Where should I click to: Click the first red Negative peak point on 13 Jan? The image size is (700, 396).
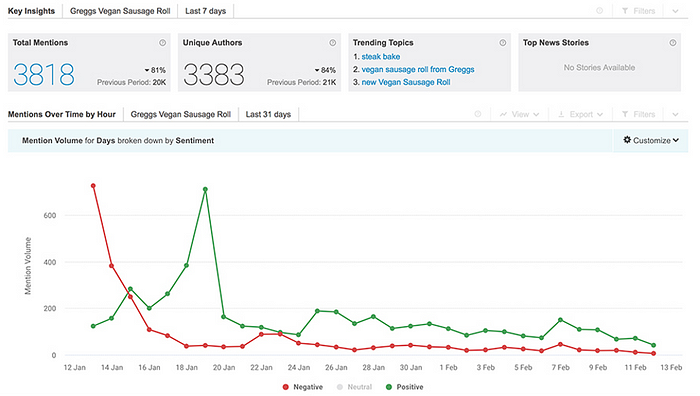[93, 185]
